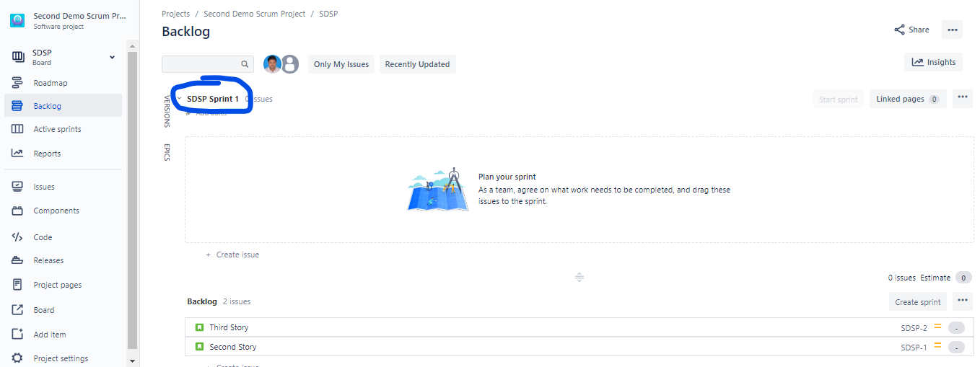980x367 pixels.
Task: Expand the EPICS side panel
Action: 167,152
